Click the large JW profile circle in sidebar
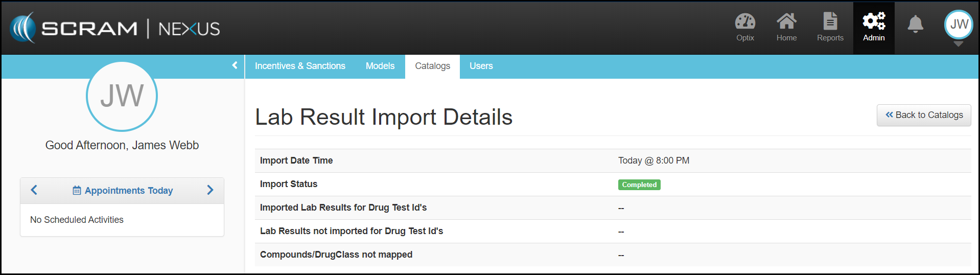Screen dimensions: 980x275 point(122,96)
